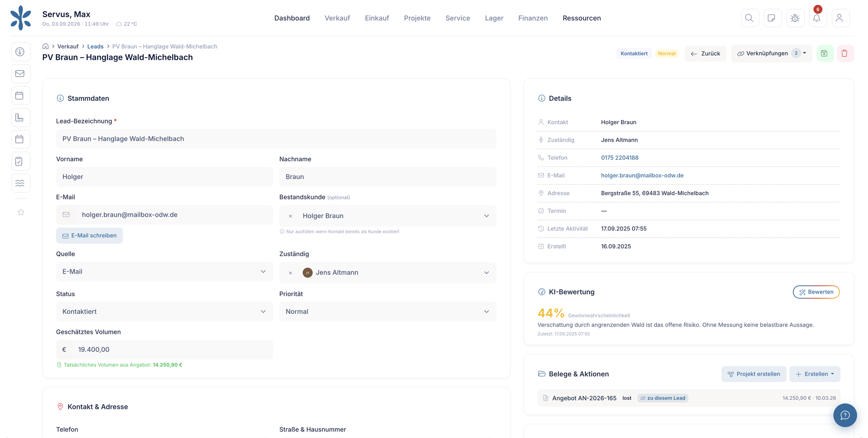Click the Projekt erstellen button
This screenshot has width=868, height=438.
(x=753, y=374)
